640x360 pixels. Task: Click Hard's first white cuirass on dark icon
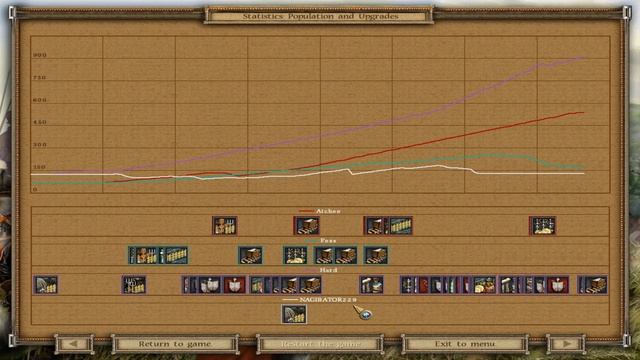click(210, 285)
